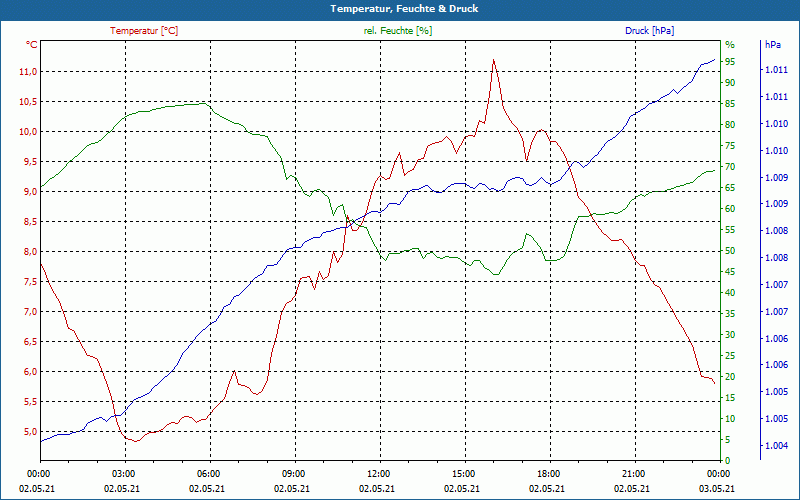The width and height of the screenshot is (800, 500).
Task: Click the '06:00' time axis label
Action: (207, 474)
